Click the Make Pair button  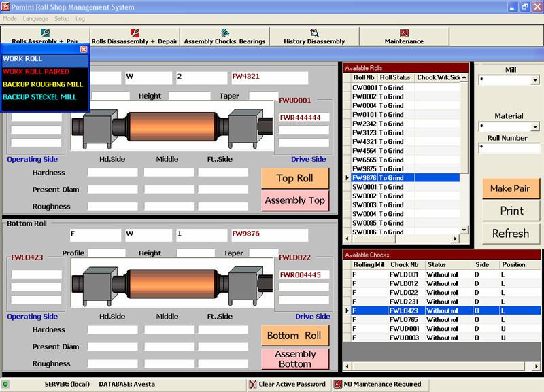point(511,189)
